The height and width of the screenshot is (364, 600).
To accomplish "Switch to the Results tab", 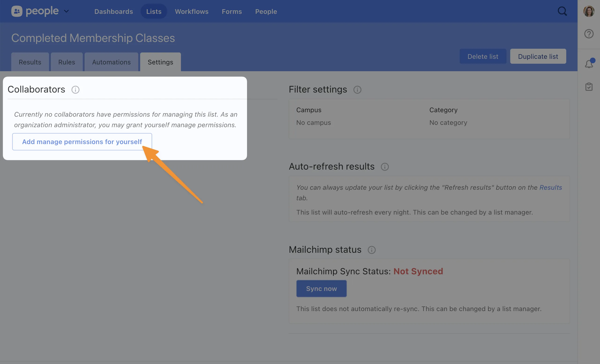I will 30,62.
